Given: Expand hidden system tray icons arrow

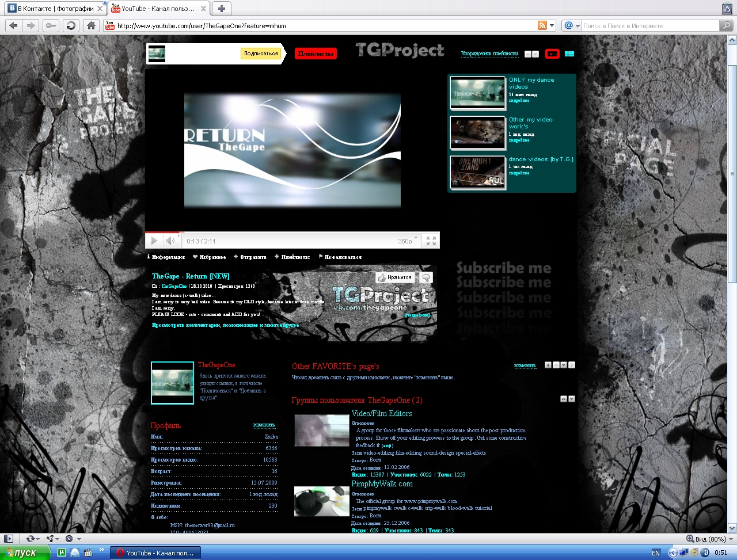Looking at the screenshot, I should pyautogui.click(x=673, y=553).
